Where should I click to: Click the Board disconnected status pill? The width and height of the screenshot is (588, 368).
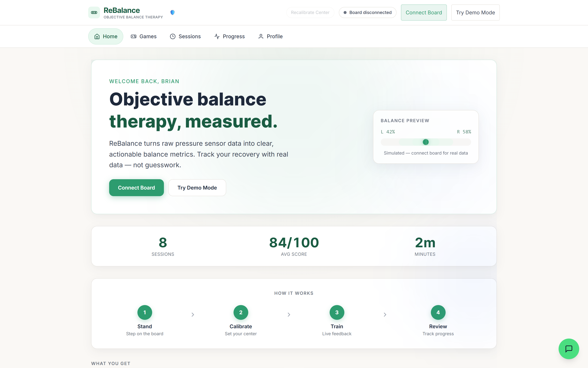pos(368,12)
